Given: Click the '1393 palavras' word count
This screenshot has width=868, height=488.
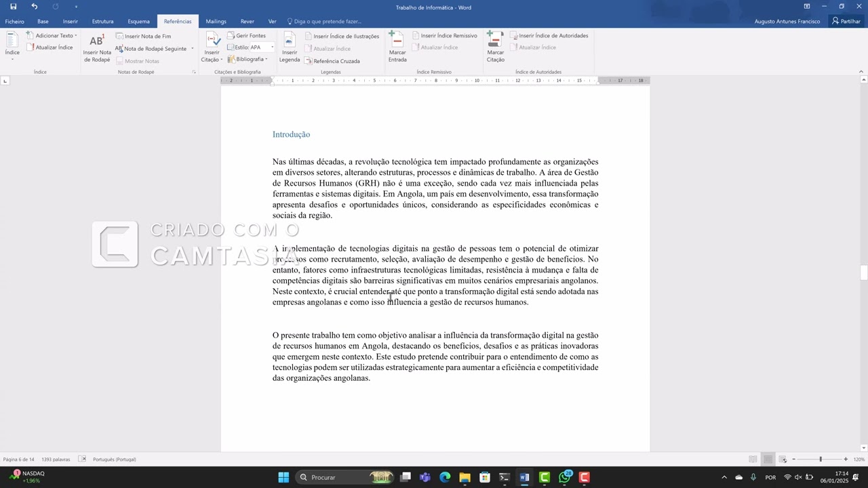Looking at the screenshot, I should coord(56,460).
